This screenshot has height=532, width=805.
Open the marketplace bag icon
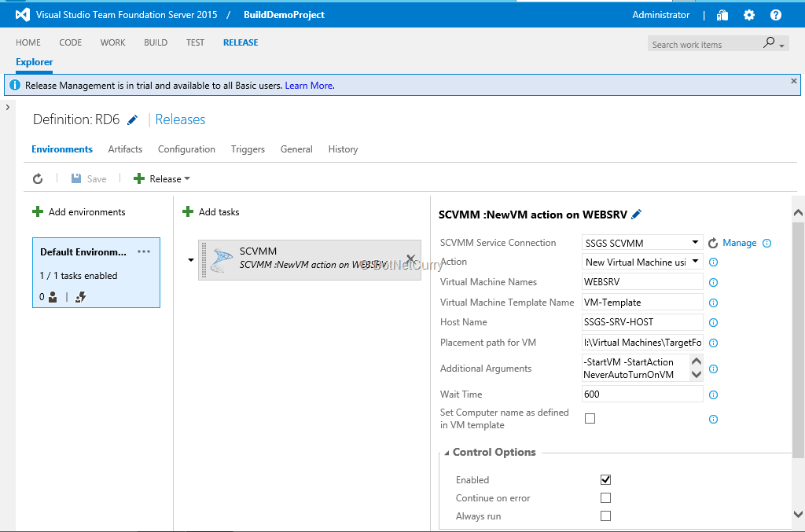point(722,16)
